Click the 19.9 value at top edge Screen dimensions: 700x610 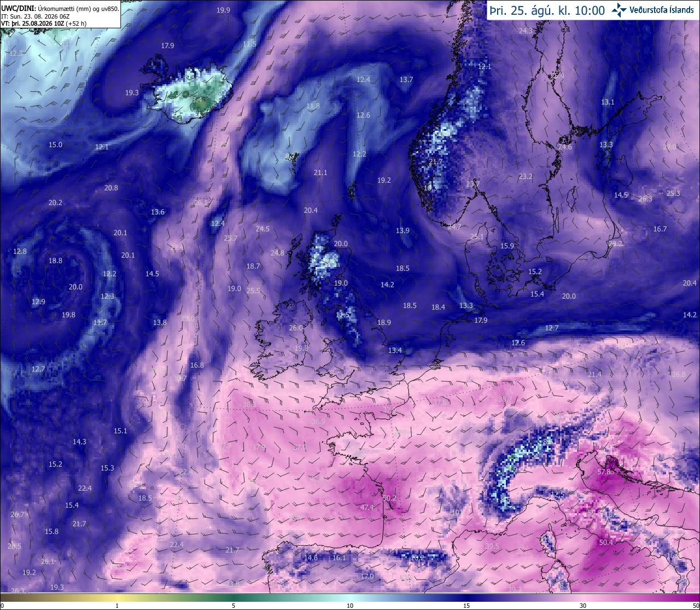click(223, 10)
